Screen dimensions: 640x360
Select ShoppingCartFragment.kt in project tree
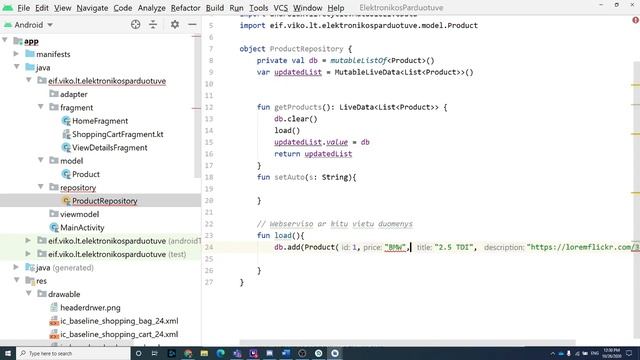pos(118,134)
